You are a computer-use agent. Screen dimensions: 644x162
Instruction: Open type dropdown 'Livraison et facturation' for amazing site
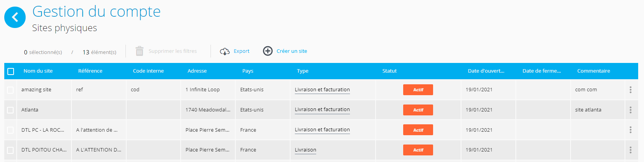click(322, 90)
